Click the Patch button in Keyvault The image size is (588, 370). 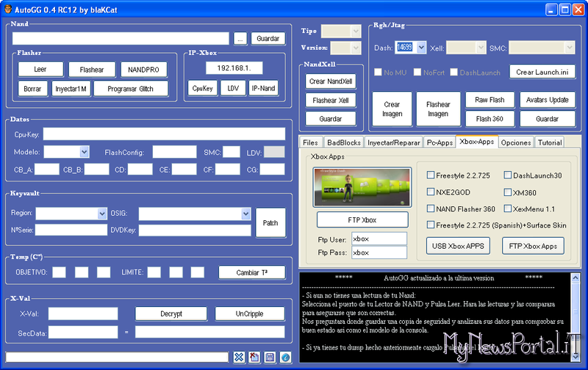[x=270, y=223]
